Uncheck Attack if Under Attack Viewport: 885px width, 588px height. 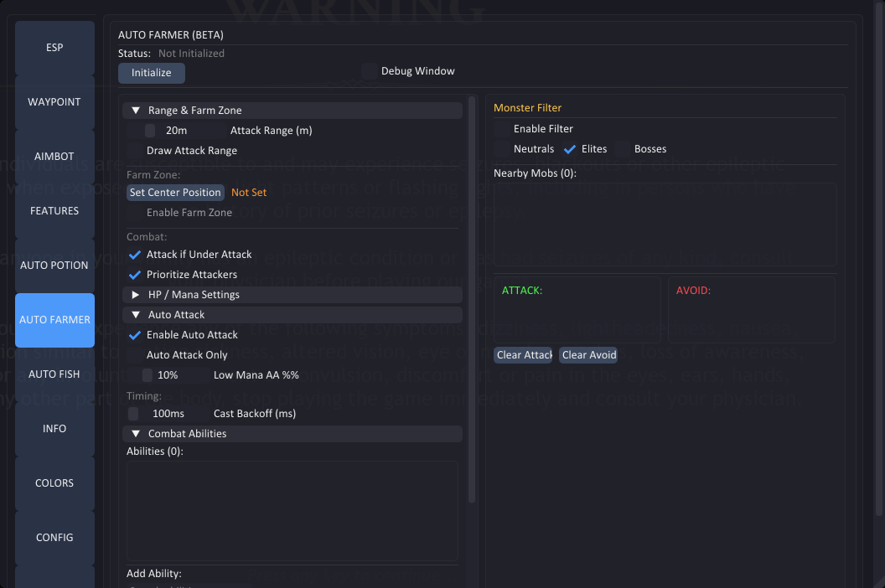click(135, 255)
